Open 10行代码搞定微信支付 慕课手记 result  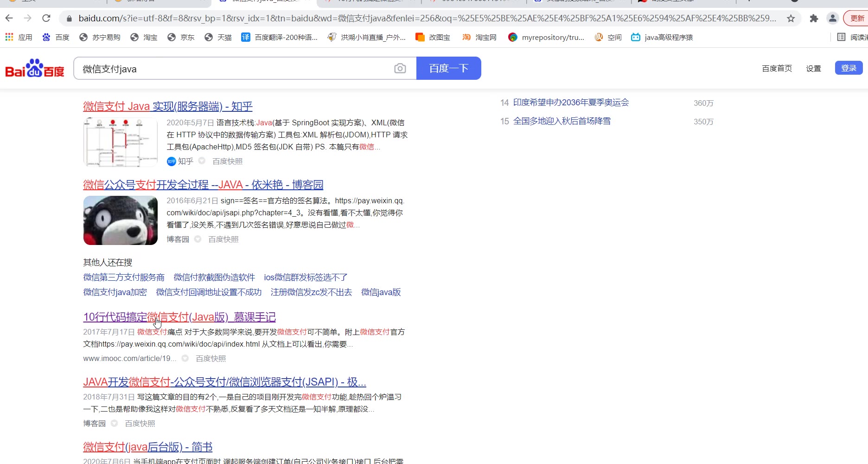tap(179, 317)
